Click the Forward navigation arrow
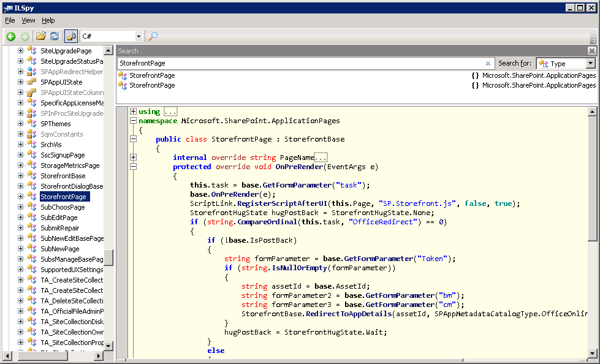600x364 pixels. (25, 36)
